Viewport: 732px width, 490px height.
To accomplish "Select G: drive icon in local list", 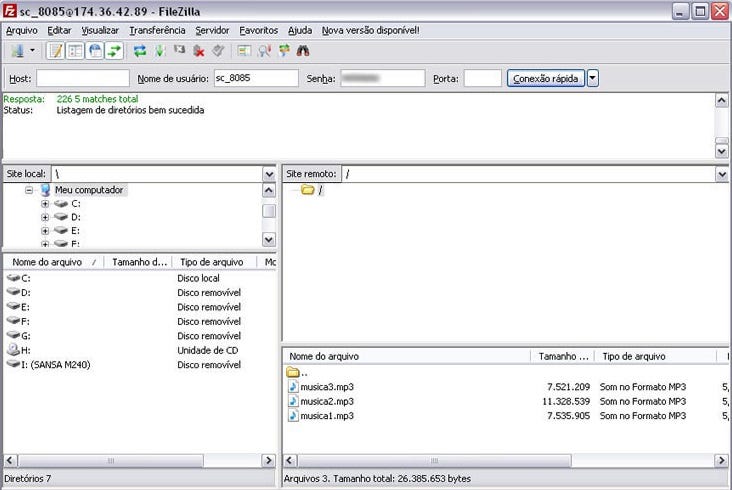I will pyautogui.click(x=13, y=336).
